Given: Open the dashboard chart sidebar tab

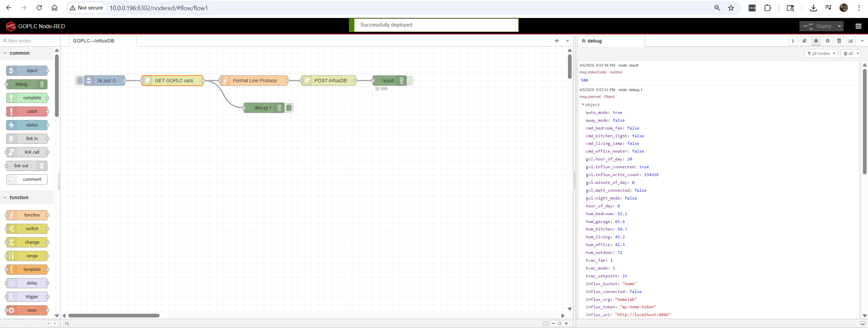Looking at the screenshot, I should pos(851,41).
